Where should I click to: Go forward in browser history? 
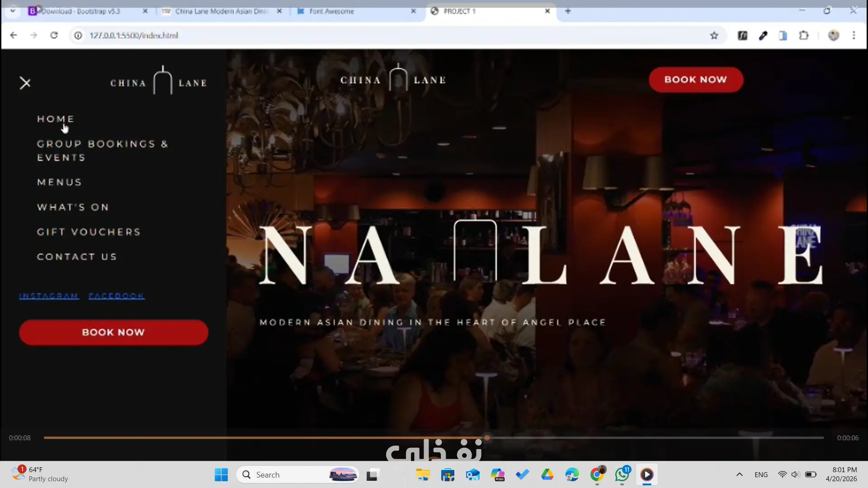(33, 35)
